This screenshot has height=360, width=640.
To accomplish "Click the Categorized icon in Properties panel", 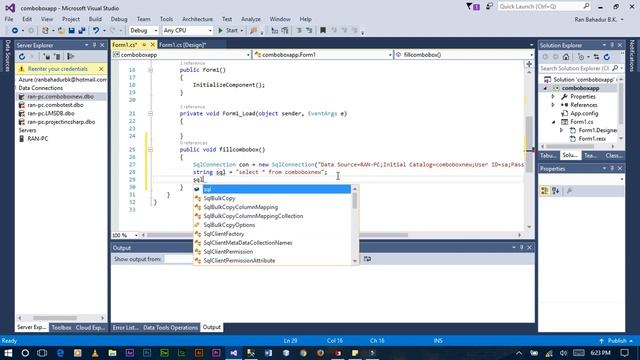I will [544, 191].
